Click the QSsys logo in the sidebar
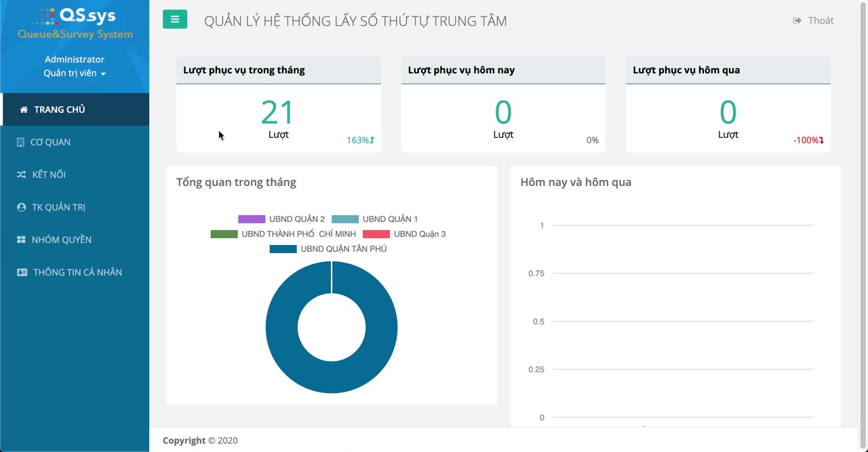 pos(75,24)
